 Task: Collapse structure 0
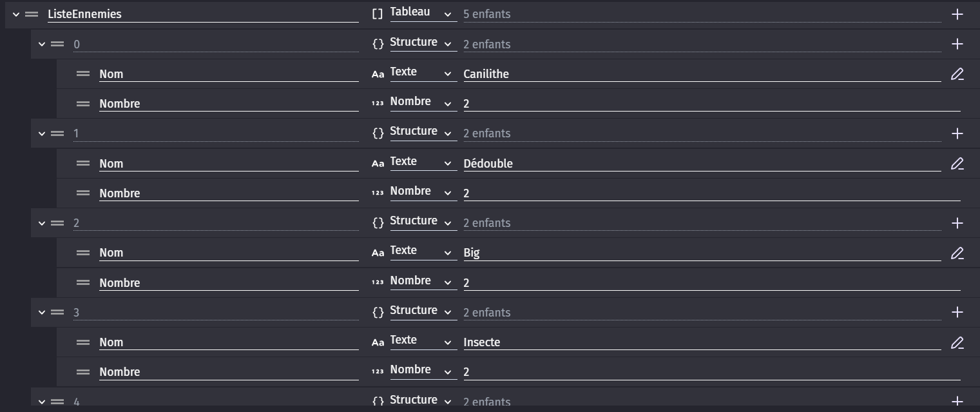coord(42,44)
